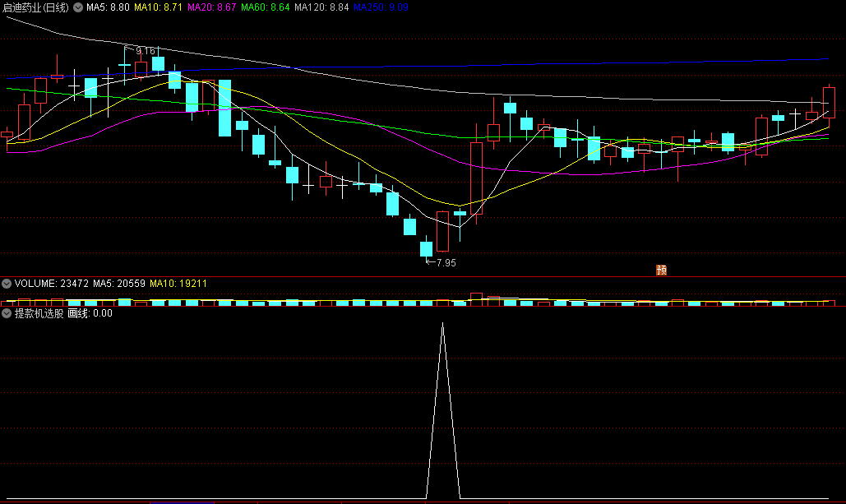Screen dimensions: 846x504
Task: Click the 7.95 low price annotation
Action: pyautogui.click(x=446, y=263)
